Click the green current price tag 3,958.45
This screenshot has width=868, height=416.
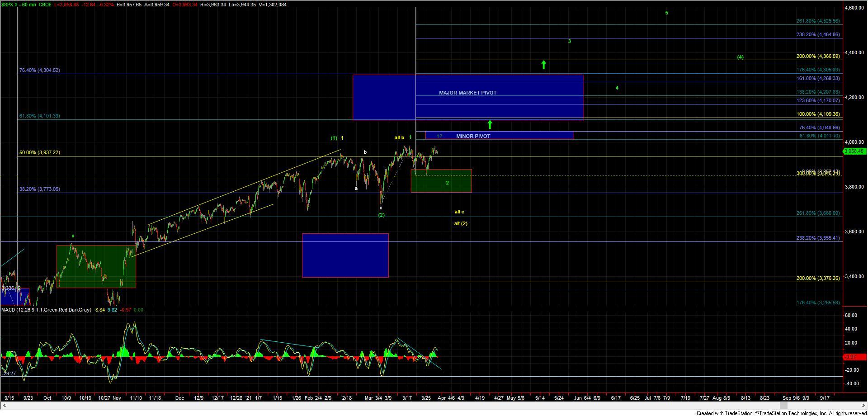pyautogui.click(x=854, y=151)
